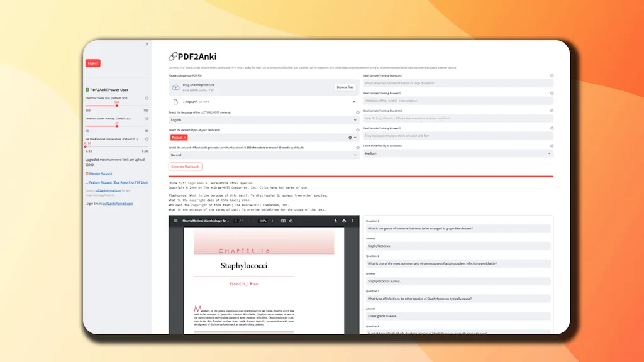Adjust the chunk size slider handle
Viewport: 644px width, 362px height.
[117, 106]
